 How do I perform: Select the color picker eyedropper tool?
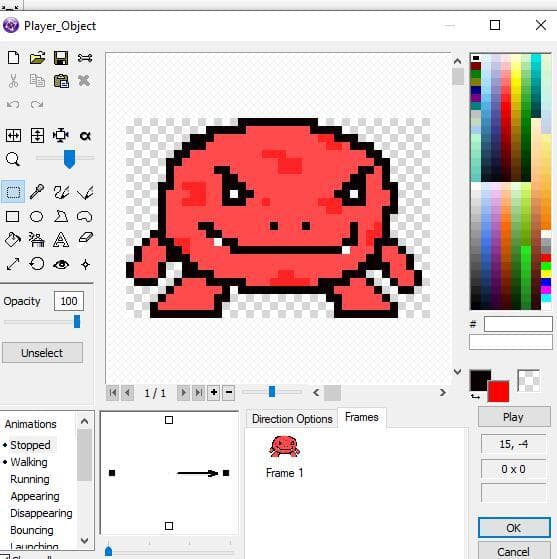[x=37, y=192]
